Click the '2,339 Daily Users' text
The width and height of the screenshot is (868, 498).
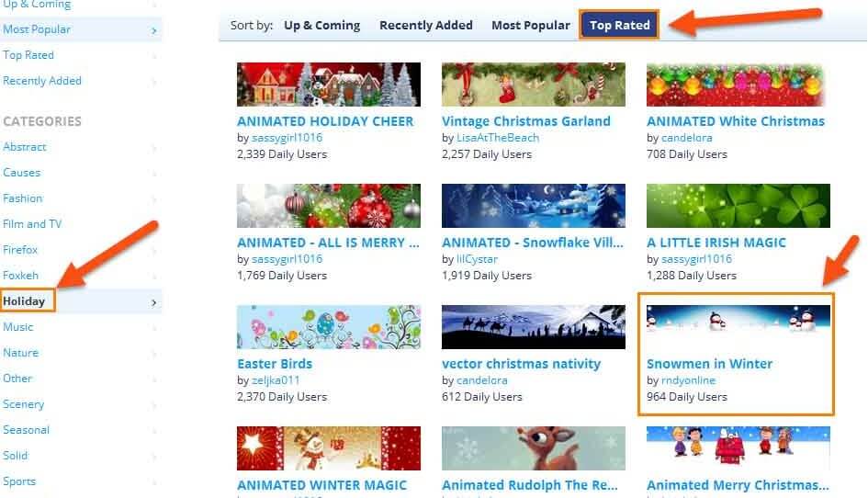click(282, 154)
